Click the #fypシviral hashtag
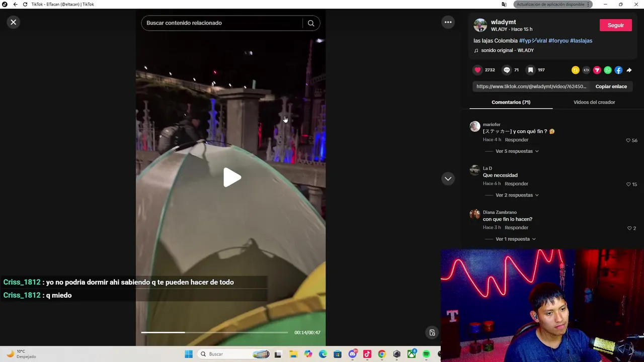This screenshot has height=362, width=644. pos(533,41)
